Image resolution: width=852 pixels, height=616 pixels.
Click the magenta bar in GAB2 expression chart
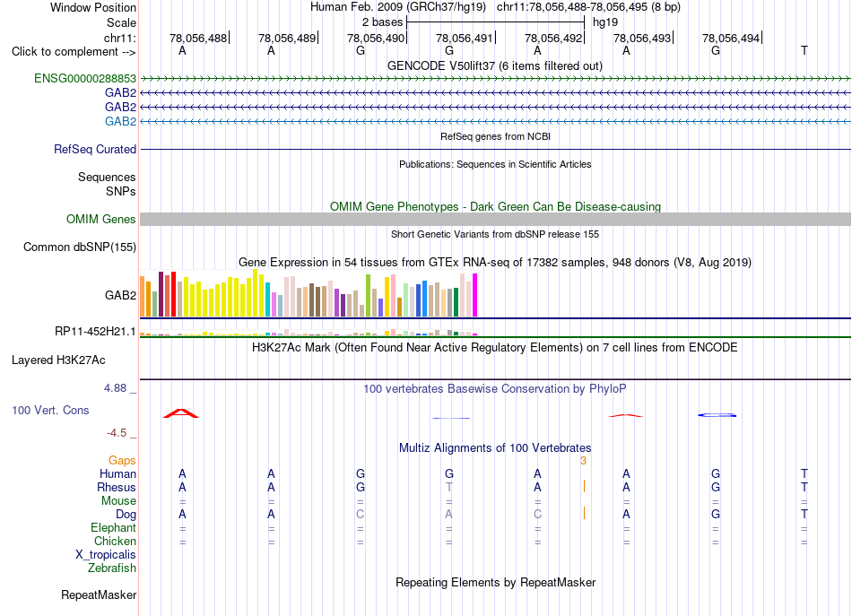[x=475, y=295]
